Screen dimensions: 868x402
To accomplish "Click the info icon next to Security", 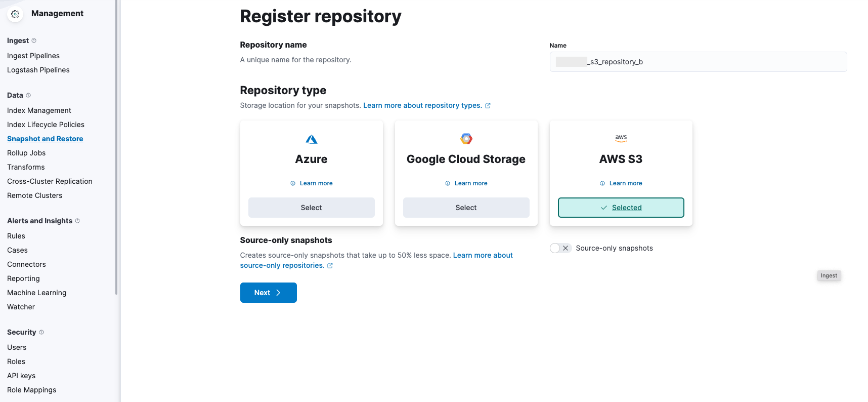I will click(x=41, y=332).
